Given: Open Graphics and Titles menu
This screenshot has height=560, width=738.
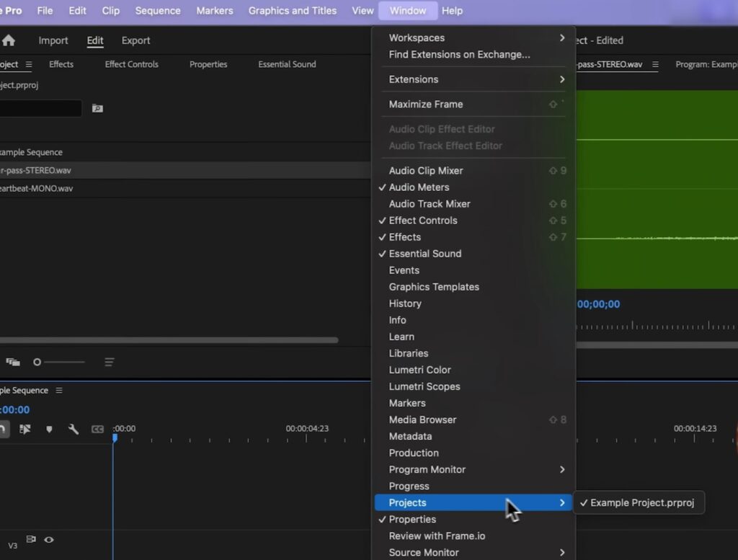Looking at the screenshot, I should pos(293,10).
